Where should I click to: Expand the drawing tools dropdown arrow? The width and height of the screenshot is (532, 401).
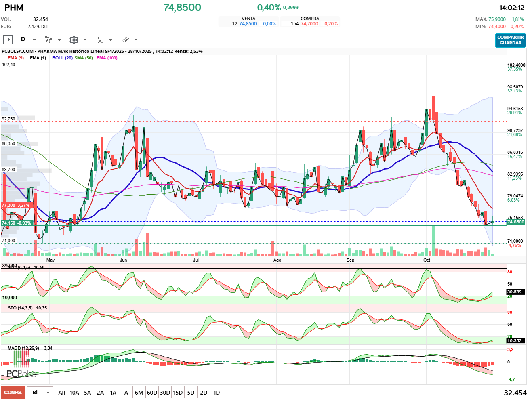(136, 40)
